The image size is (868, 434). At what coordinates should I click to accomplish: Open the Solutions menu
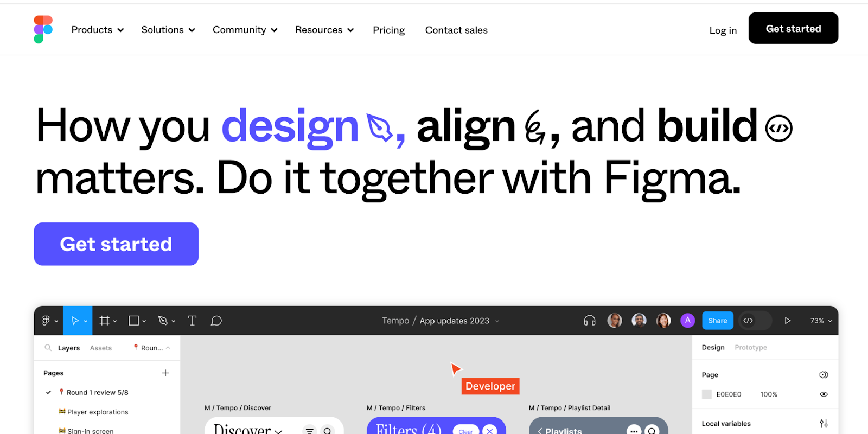168,30
